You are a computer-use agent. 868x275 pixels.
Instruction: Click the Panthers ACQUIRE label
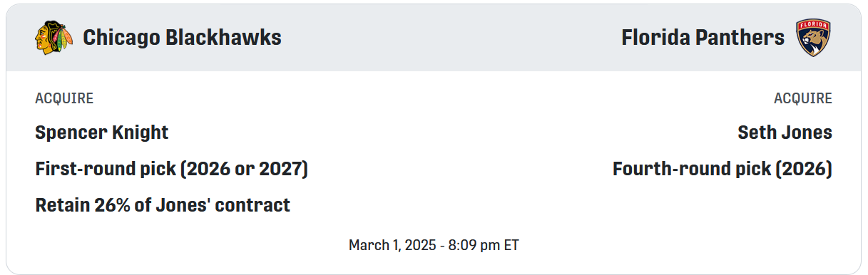[803, 98]
